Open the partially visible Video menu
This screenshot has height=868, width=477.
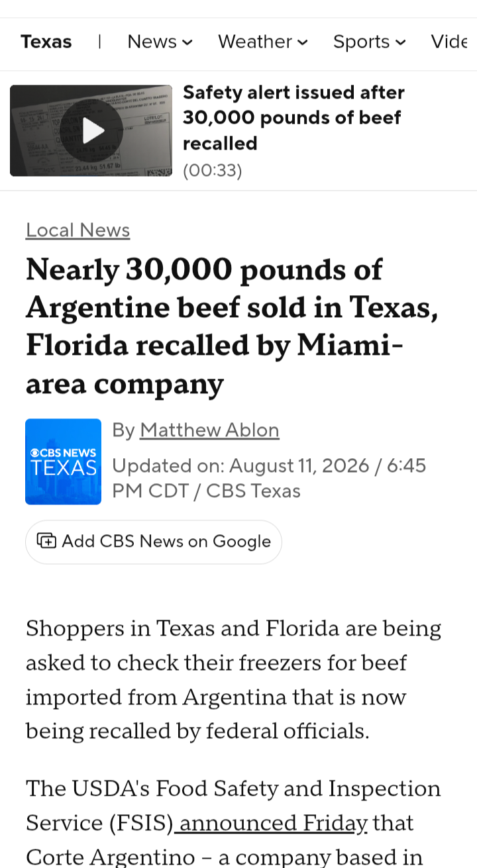coord(453,42)
